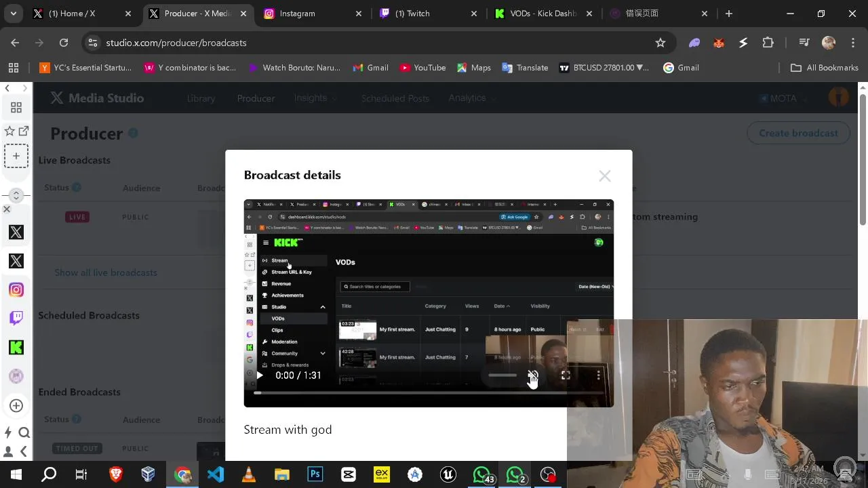Open the Chrome apps grid shortcut
Viewport: 868px width, 488px height.
14,68
